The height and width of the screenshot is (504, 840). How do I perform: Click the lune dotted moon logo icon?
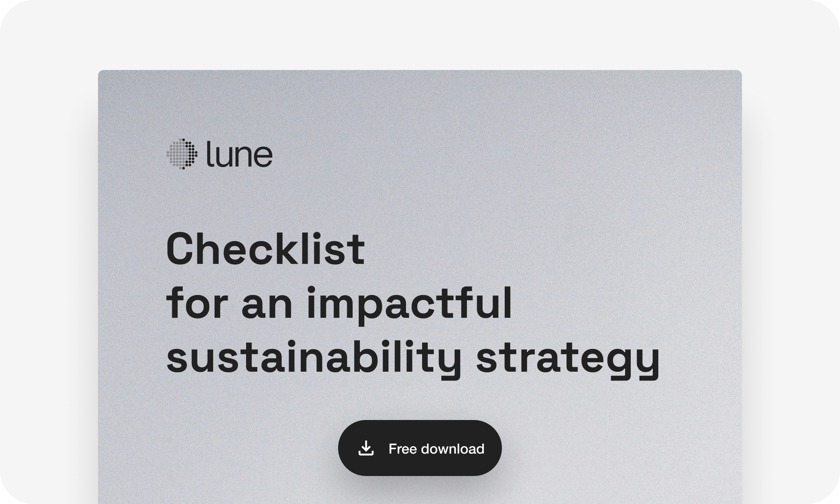182,154
